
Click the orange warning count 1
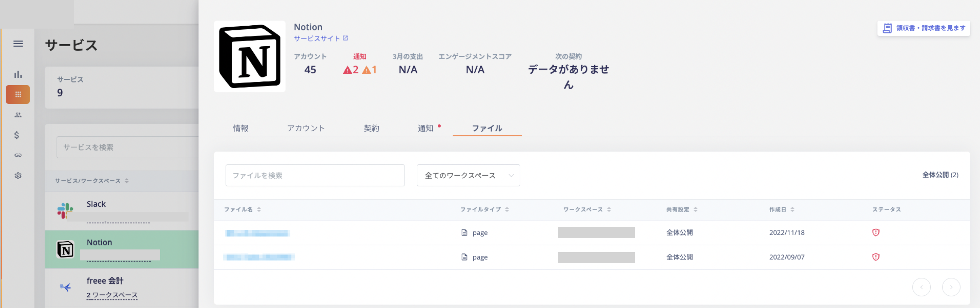coord(369,70)
